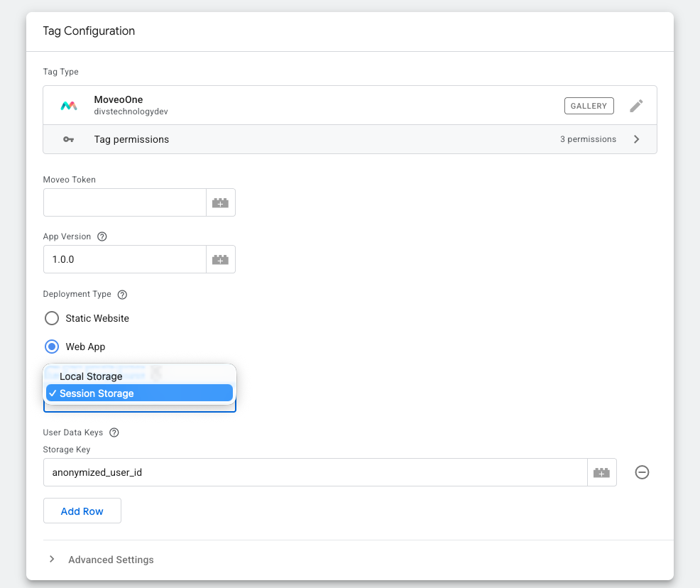The height and width of the screenshot is (588, 700).
Task: Select Web App deployment type
Action: pyautogui.click(x=52, y=347)
